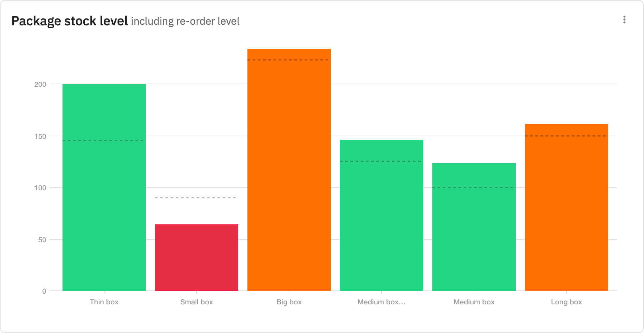Click the Thin box axis label

click(104, 302)
